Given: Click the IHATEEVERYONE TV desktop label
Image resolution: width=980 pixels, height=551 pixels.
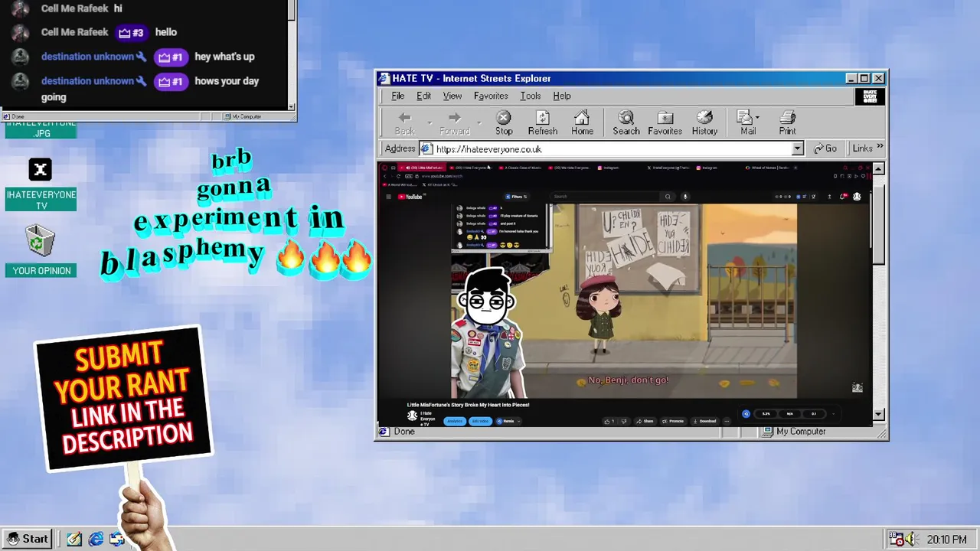Looking at the screenshot, I should click(41, 200).
